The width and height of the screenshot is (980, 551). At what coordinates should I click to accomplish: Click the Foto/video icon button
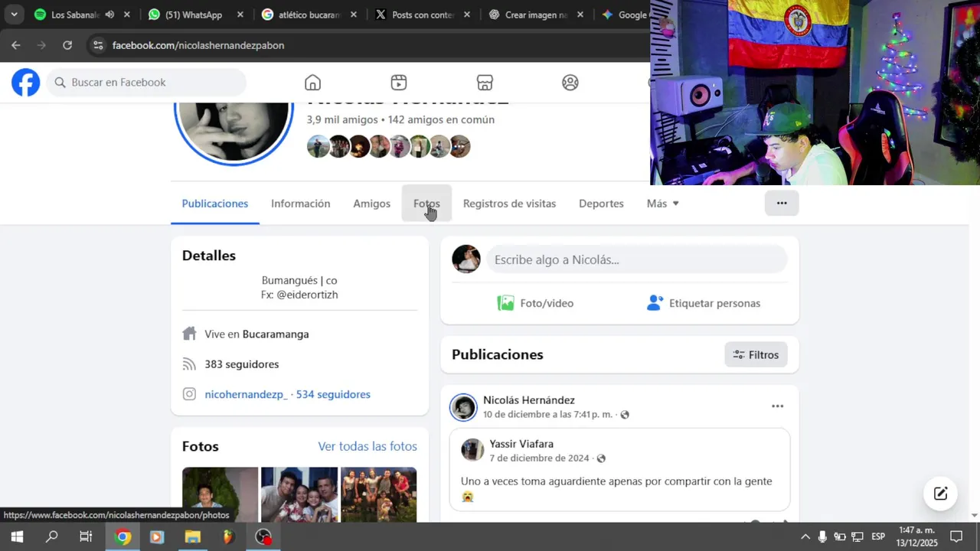(535, 303)
